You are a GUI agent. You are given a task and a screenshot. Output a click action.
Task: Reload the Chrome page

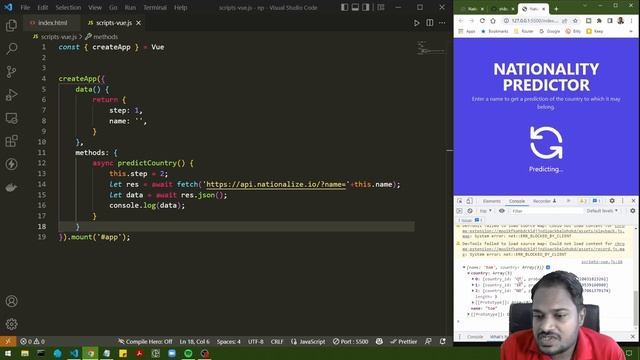click(x=482, y=20)
